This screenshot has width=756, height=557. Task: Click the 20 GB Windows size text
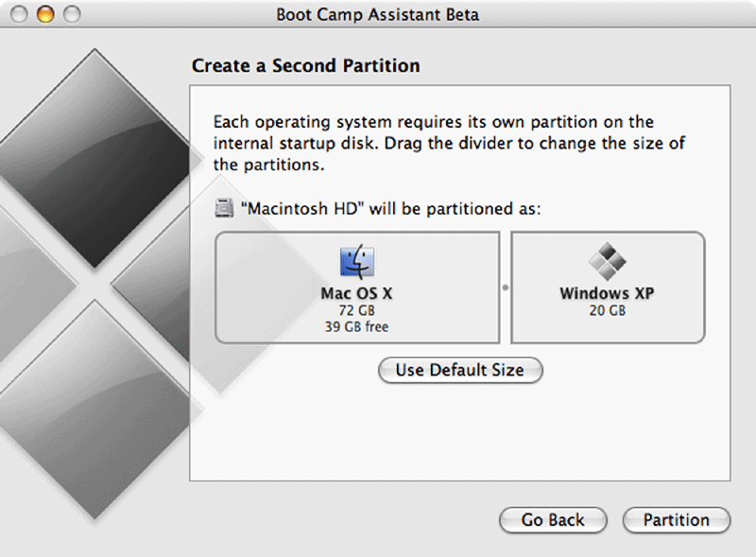coord(607,310)
